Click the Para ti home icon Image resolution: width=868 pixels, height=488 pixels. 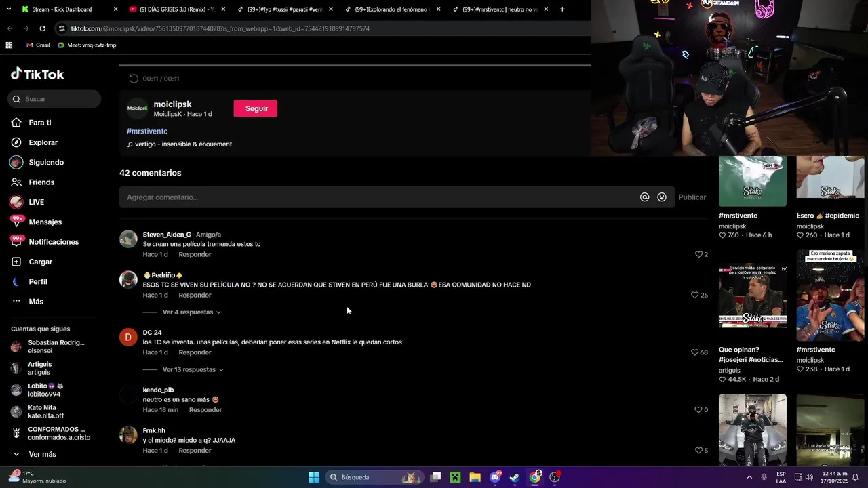tap(16, 123)
